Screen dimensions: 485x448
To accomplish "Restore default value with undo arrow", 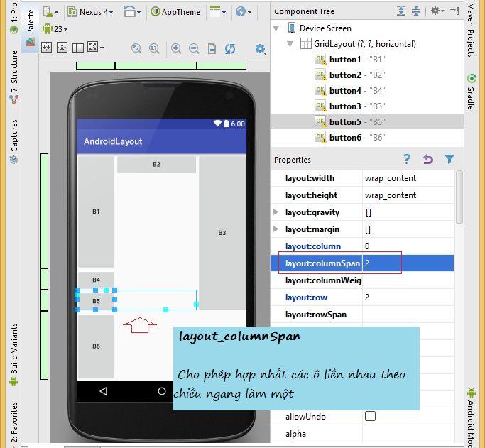I will [428, 159].
